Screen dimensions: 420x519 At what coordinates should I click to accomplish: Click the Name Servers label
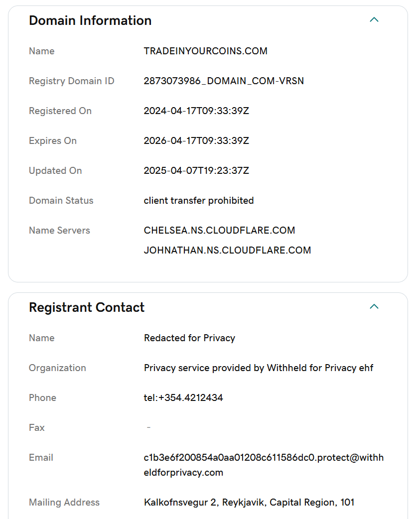pyautogui.click(x=59, y=231)
